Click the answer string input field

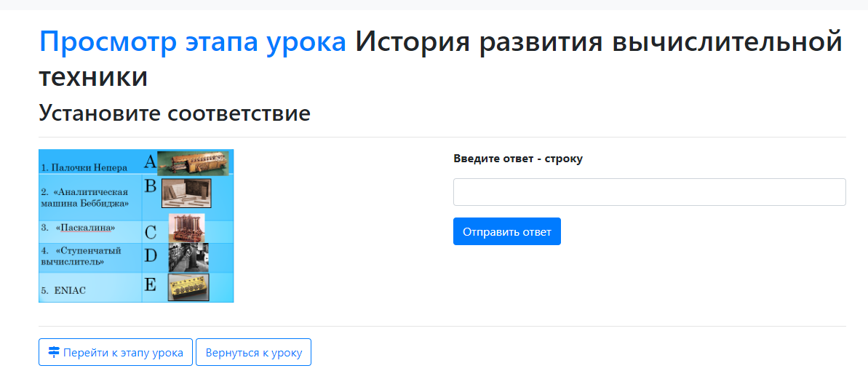pos(649,192)
